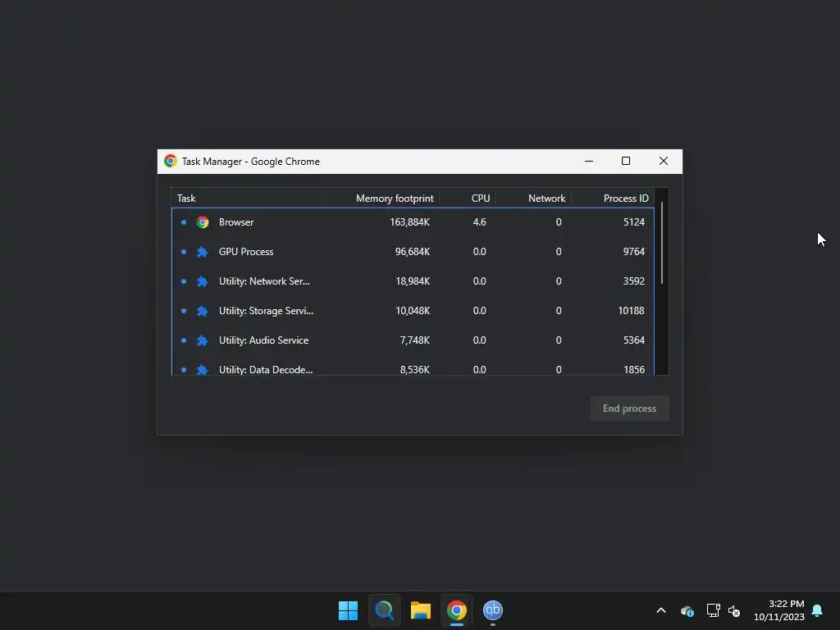This screenshot has width=840, height=630.
Task: Click the muted volume tray icon
Action: point(734,610)
